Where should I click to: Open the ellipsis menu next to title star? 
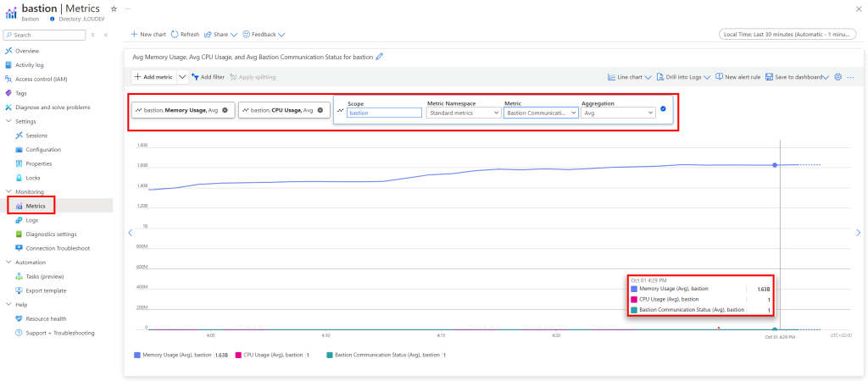pyautogui.click(x=128, y=8)
